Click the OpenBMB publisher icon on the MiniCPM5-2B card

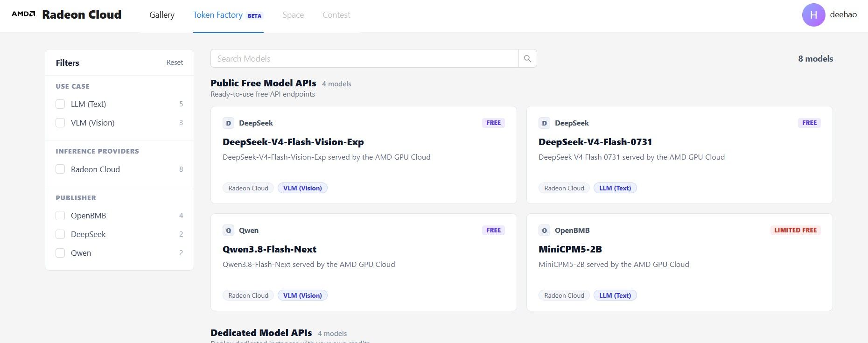click(x=544, y=231)
